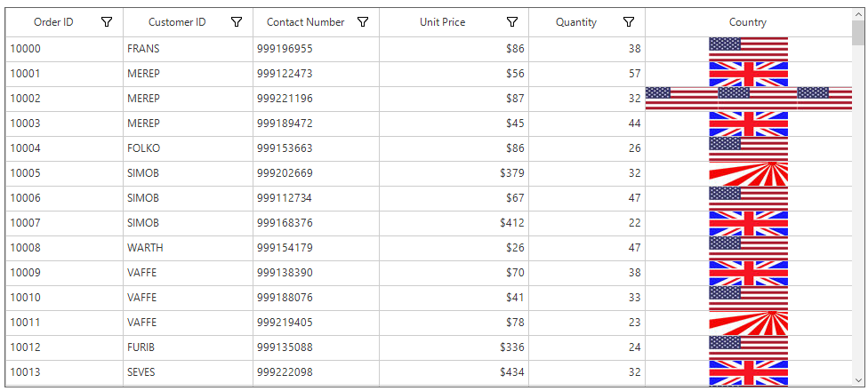Click customer cell WARTH
The width and height of the screenshot is (868, 391).
[189, 248]
